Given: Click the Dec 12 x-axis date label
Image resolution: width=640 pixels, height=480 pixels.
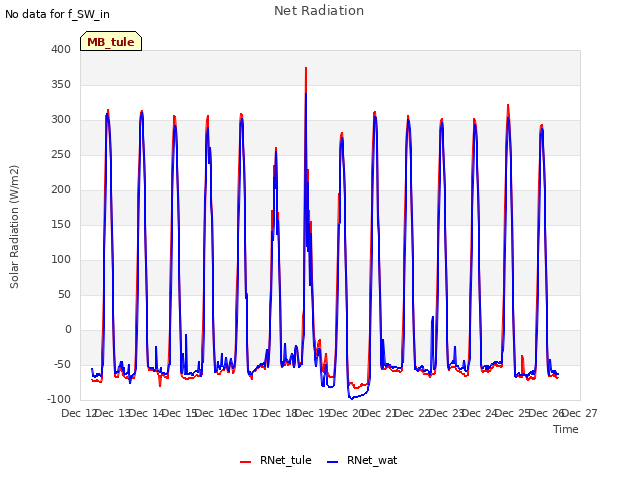Looking at the screenshot, I should tap(78, 413).
